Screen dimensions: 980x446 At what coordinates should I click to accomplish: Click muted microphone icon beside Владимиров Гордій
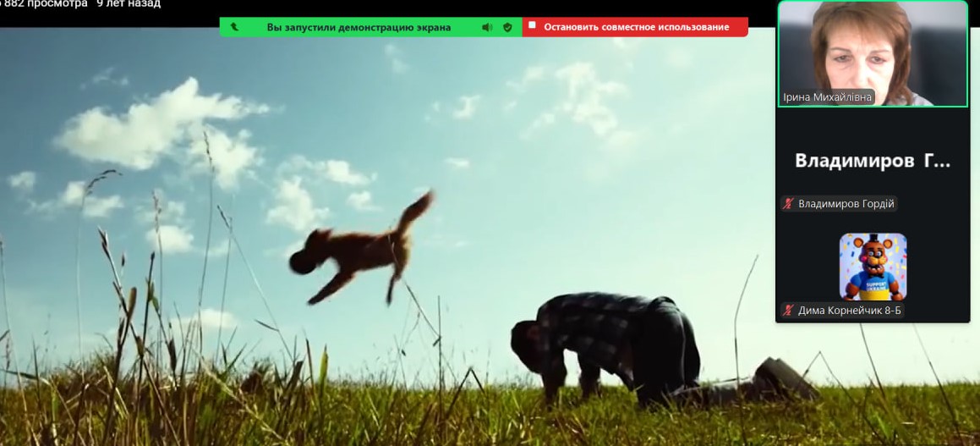tap(789, 204)
